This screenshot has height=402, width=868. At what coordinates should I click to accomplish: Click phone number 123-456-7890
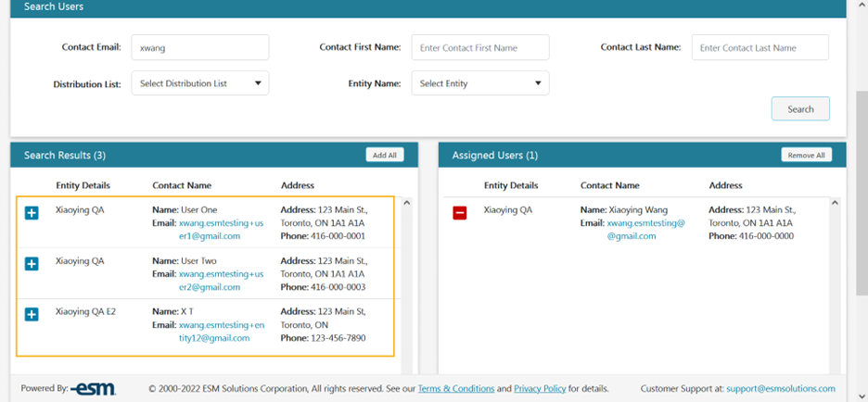click(338, 338)
